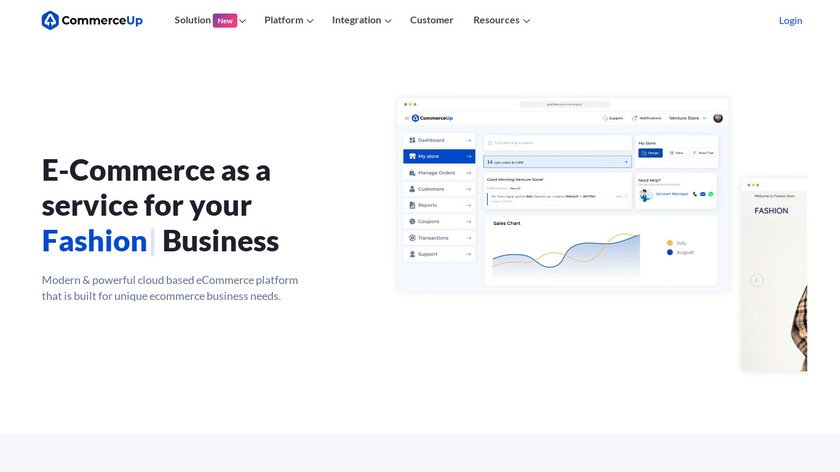This screenshot has width=840, height=472.
Task: Click the Need Help? heading
Action: point(649,181)
